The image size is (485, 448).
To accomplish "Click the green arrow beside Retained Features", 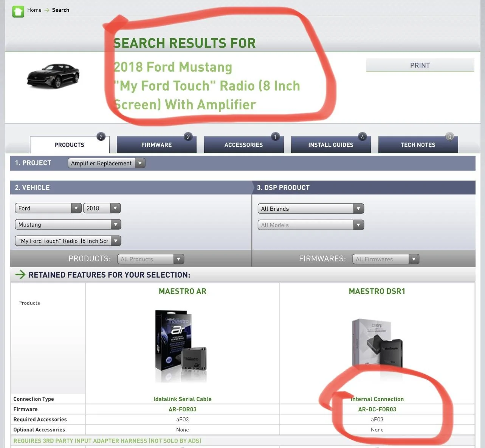I will click(x=20, y=275).
